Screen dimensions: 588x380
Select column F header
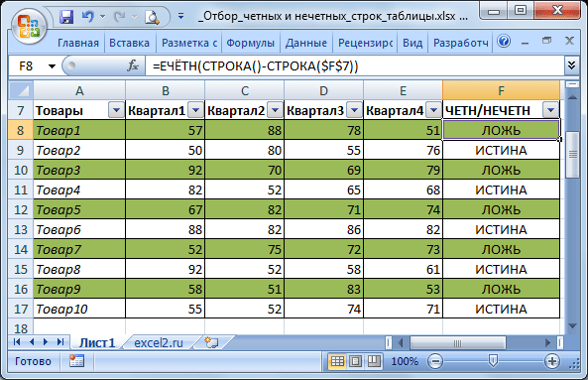click(501, 90)
